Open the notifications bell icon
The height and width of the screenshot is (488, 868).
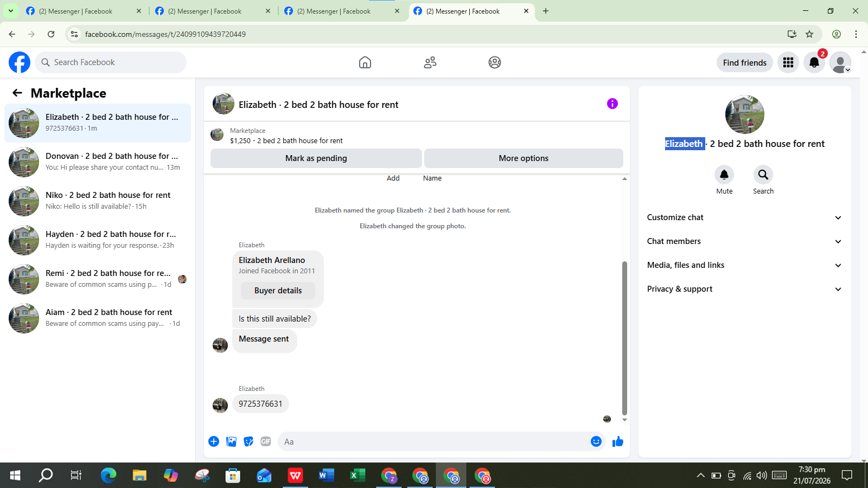coord(814,62)
